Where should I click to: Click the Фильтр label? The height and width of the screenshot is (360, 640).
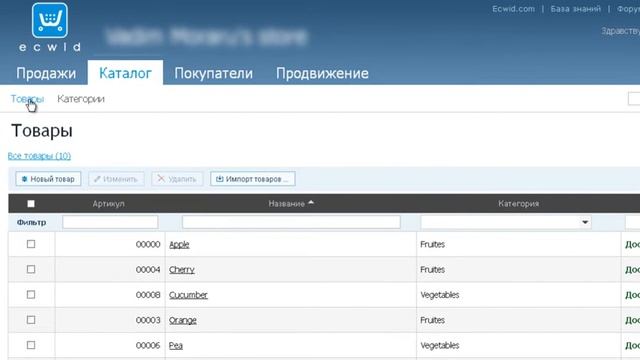pos(31,222)
